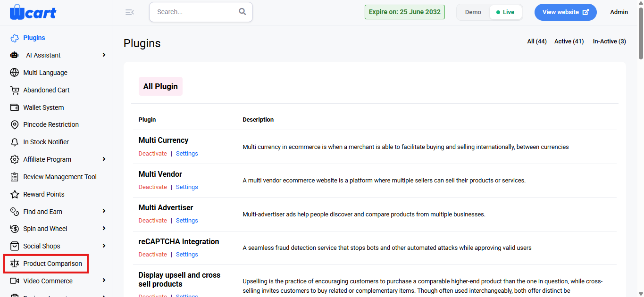Open Multi Currency plugin Settings
This screenshot has width=644, height=297.
pyautogui.click(x=187, y=154)
